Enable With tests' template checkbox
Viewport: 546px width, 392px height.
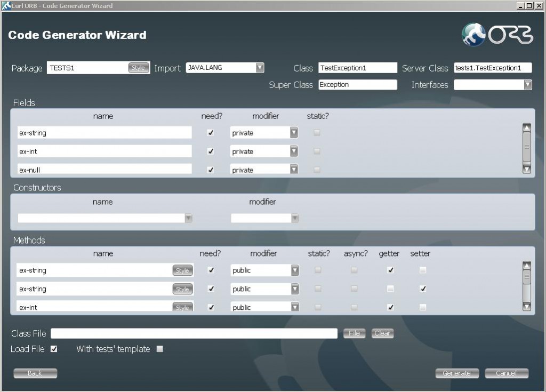(x=160, y=349)
